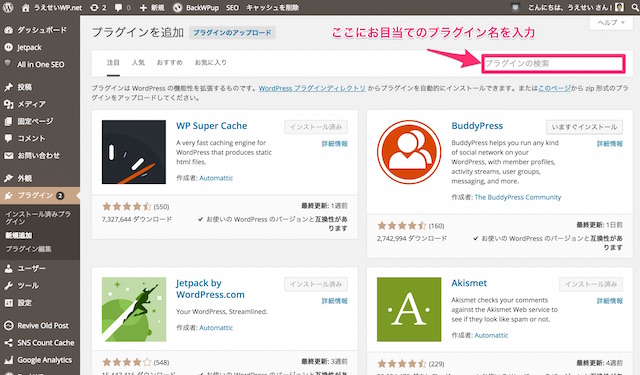This screenshot has width=640, height=375.
Task: Open プラグイン編集 submenu item
Action: (28, 249)
